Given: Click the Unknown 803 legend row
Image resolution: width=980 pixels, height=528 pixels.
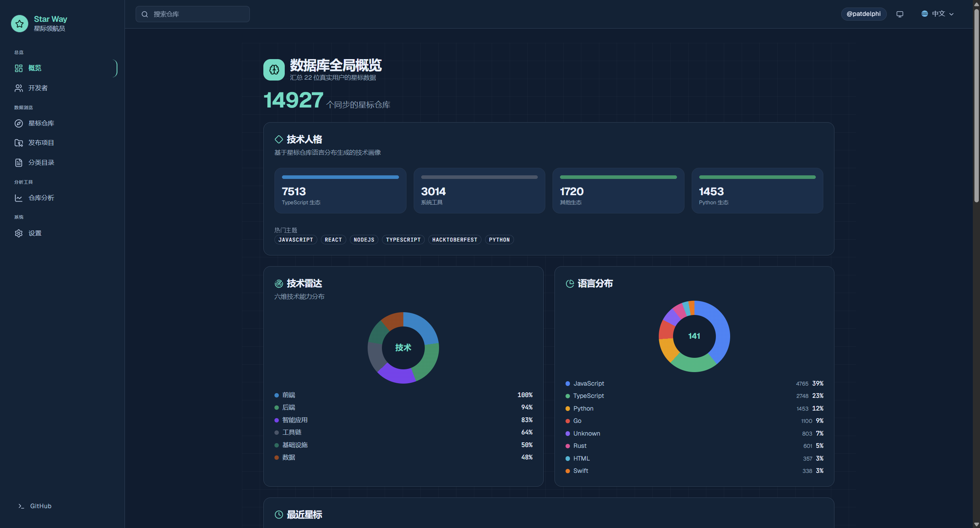Looking at the screenshot, I should [x=694, y=434].
